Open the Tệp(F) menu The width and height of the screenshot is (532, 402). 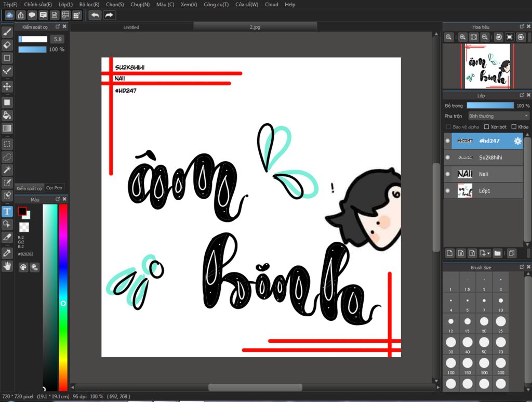(10, 4)
